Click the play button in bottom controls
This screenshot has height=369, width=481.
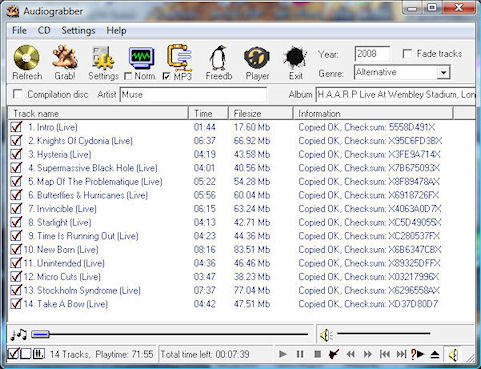tap(282, 354)
